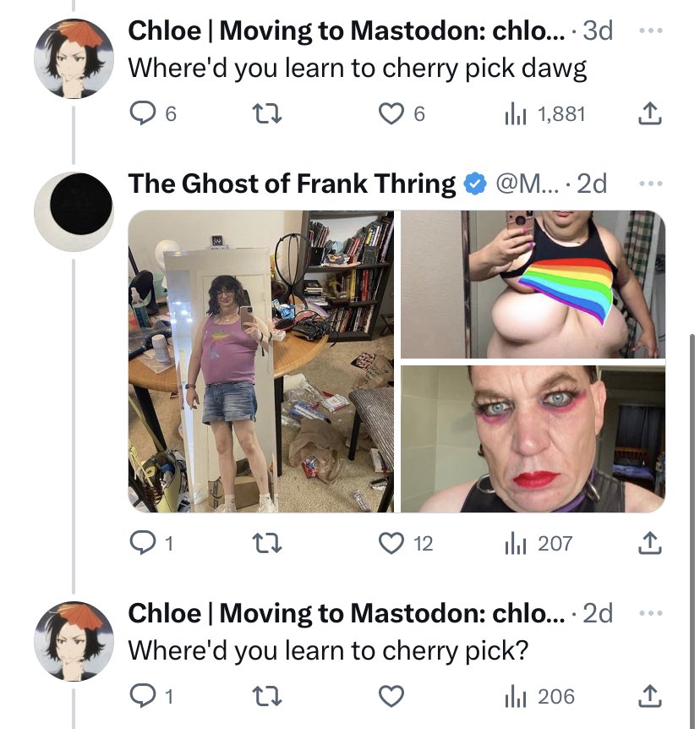Like the tweet with 12 likes
The height and width of the screenshot is (729, 700).
[x=405, y=543]
